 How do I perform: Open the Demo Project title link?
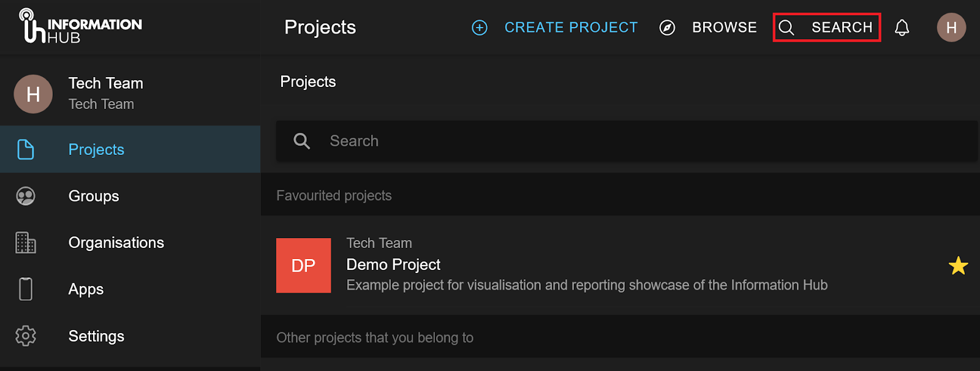point(393,264)
